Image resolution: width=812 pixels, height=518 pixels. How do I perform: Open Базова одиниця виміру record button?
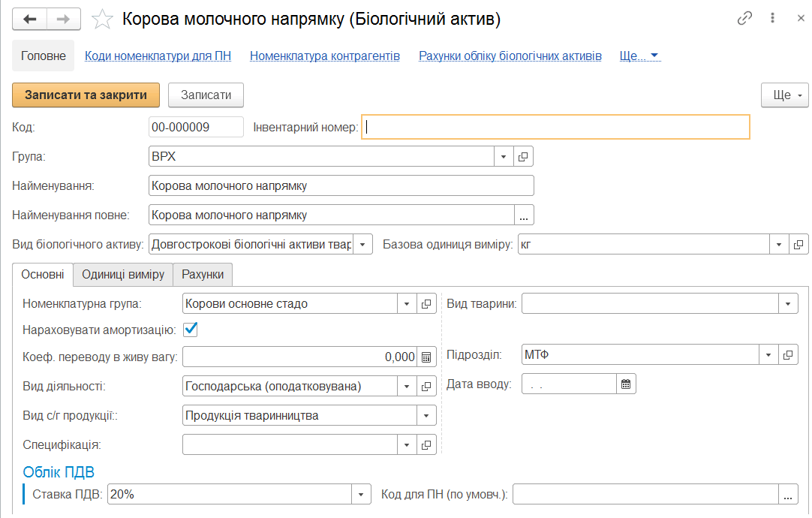click(798, 245)
